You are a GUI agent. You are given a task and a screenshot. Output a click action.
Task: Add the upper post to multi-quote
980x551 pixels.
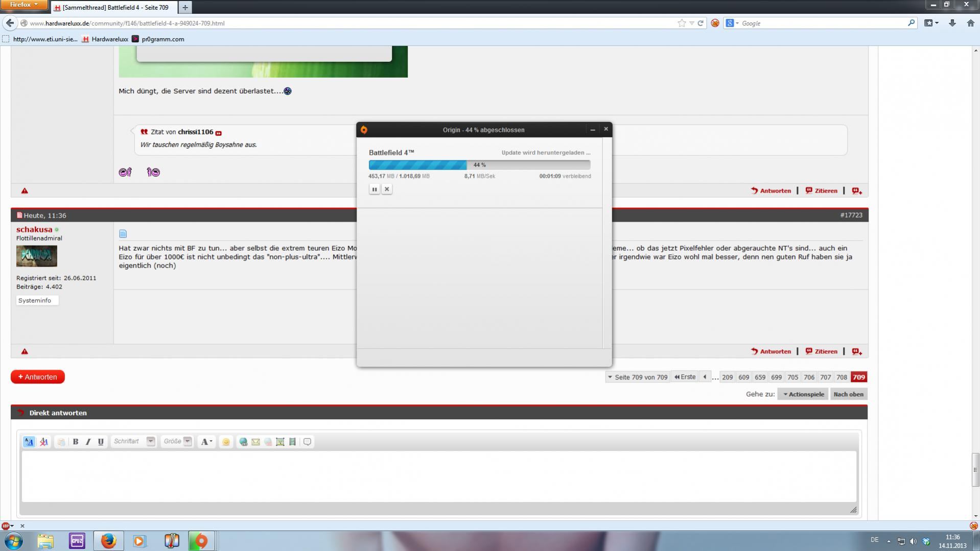point(857,191)
